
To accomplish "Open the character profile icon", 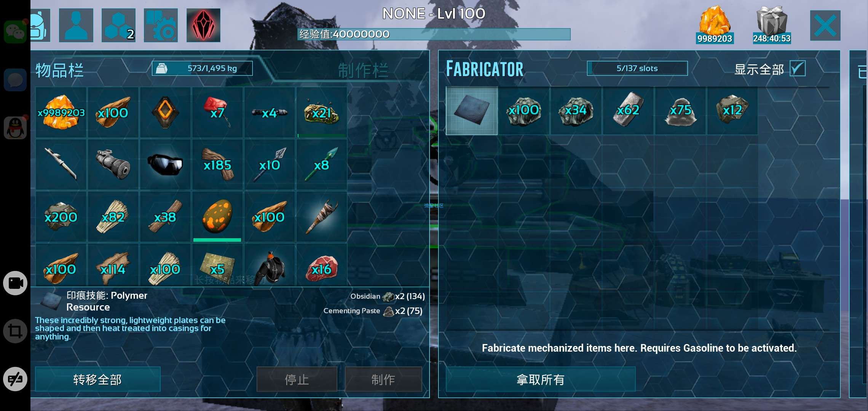I will coord(76,25).
